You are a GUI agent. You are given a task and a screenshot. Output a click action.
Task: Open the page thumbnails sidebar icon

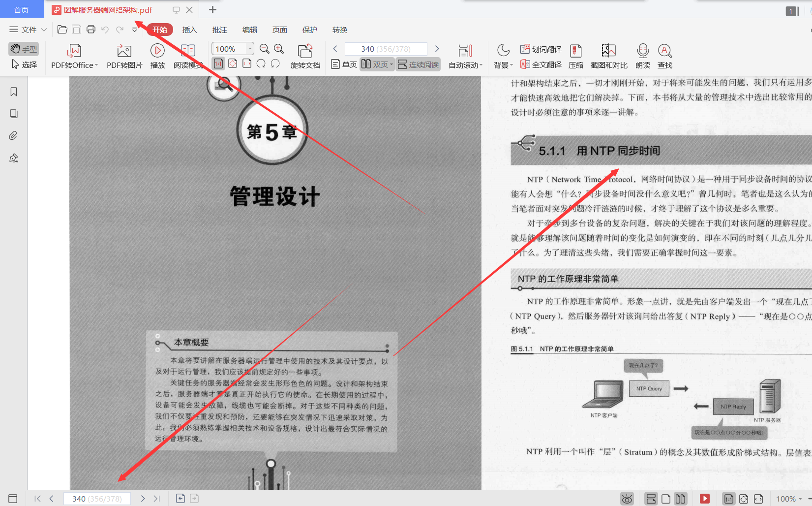coord(14,114)
